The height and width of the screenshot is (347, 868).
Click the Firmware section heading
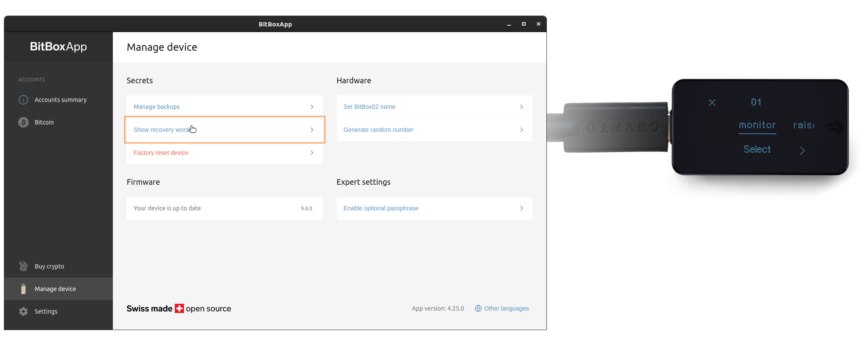(143, 182)
